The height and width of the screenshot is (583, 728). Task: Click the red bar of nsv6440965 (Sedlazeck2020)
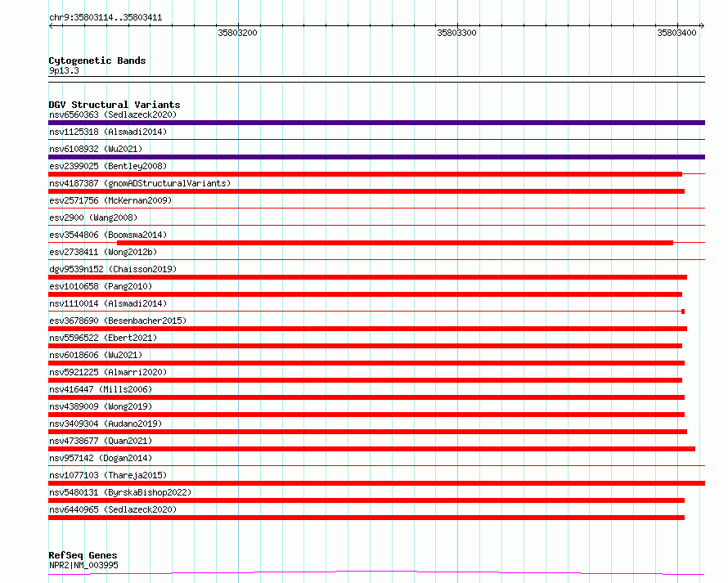point(366,518)
